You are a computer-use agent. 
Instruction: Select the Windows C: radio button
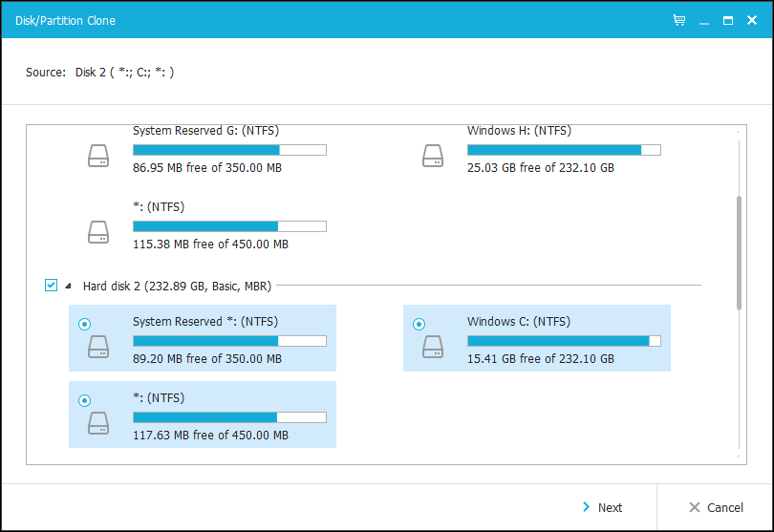pyautogui.click(x=419, y=324)
